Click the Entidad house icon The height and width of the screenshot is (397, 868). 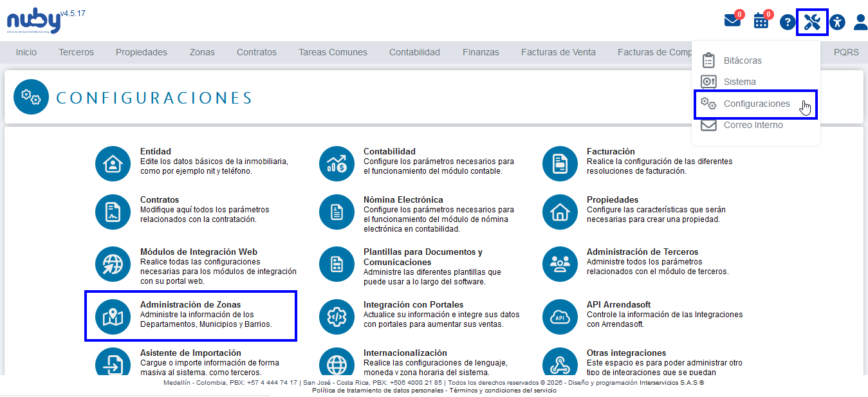click(x=113, y=163)
